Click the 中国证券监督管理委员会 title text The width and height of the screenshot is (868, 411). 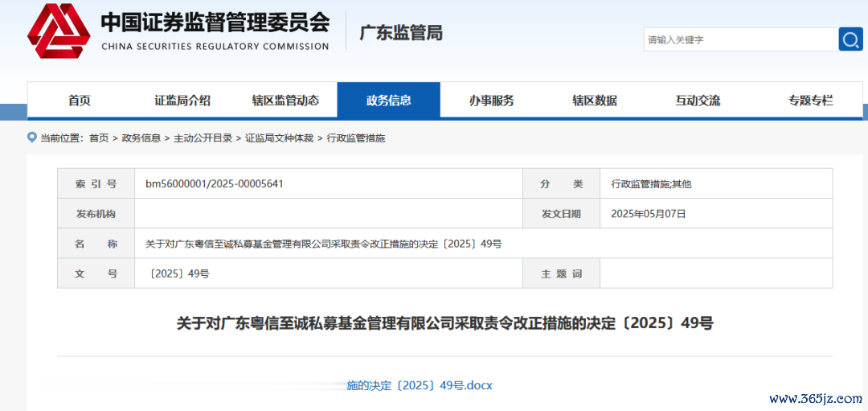click(x=215, y=23)
